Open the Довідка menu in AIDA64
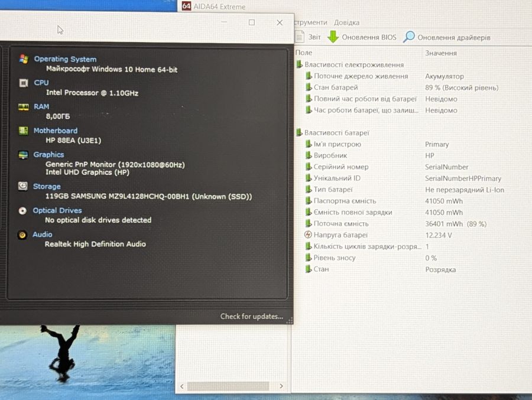532x400 pixels. click(x=346, y=22)
